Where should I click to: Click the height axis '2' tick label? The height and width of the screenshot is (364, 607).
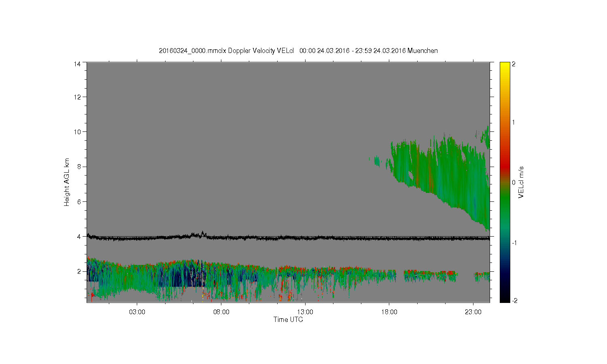click(x=79, y=271)
